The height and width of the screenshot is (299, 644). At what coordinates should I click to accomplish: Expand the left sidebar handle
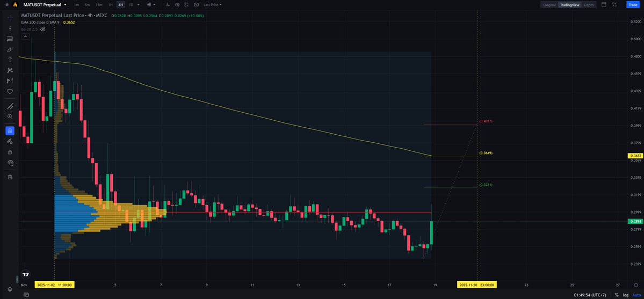(x=17, y=279)
